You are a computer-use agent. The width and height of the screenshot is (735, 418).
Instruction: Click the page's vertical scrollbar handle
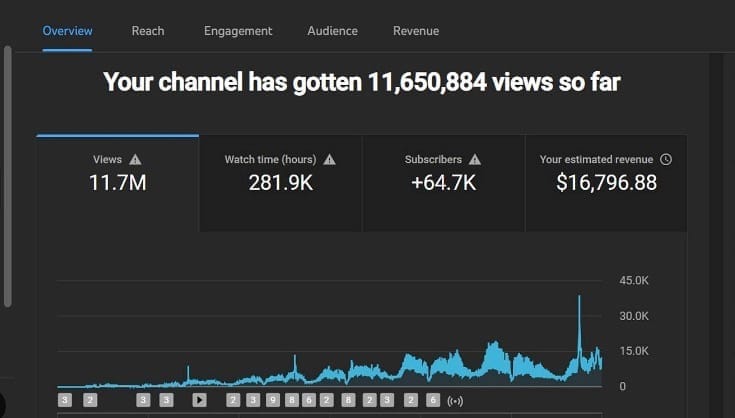[7, 176]
